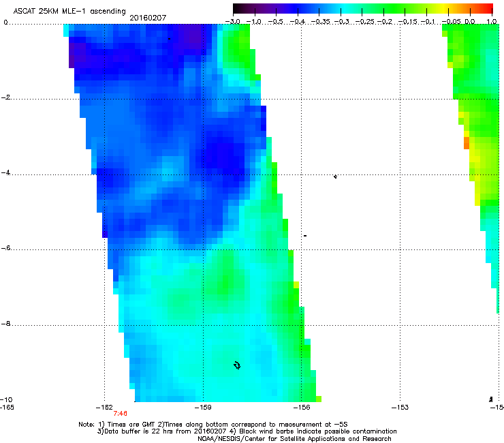Viewport: 504px width, 443px height.
Task: Click the -0.4 color scale label
Action: pyautogui.click(x=298, y=22)
